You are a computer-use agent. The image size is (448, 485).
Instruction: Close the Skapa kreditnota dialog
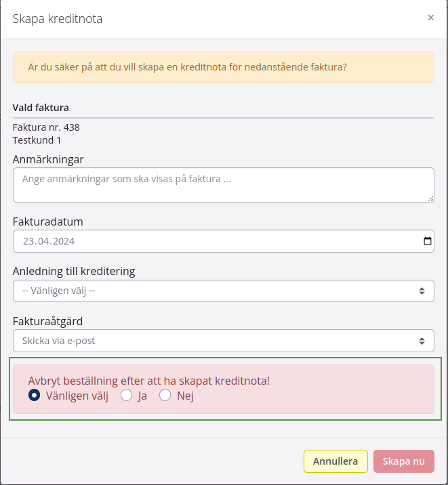430,18
